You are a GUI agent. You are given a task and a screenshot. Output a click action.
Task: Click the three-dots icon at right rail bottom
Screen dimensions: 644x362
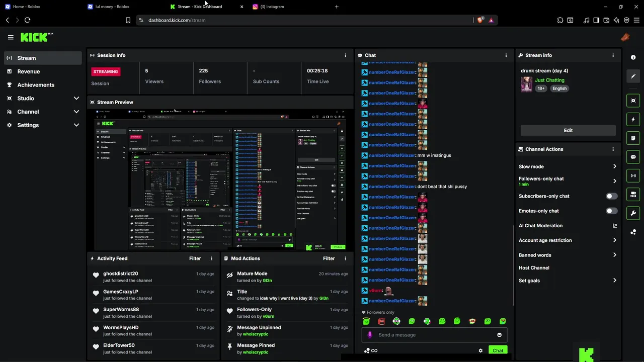tap(633, 232)
